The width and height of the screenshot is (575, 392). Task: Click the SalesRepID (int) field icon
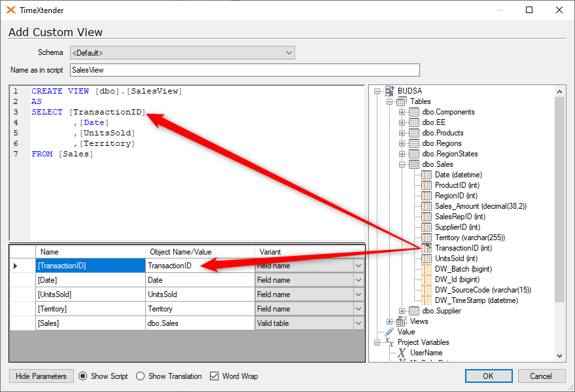point(427,217)
